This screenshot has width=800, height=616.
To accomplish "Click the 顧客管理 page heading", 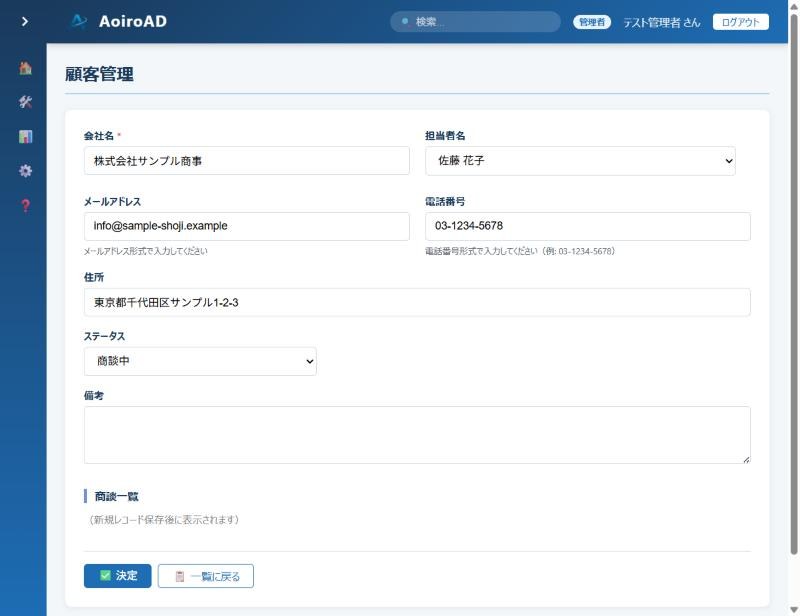I will [99, 75].
